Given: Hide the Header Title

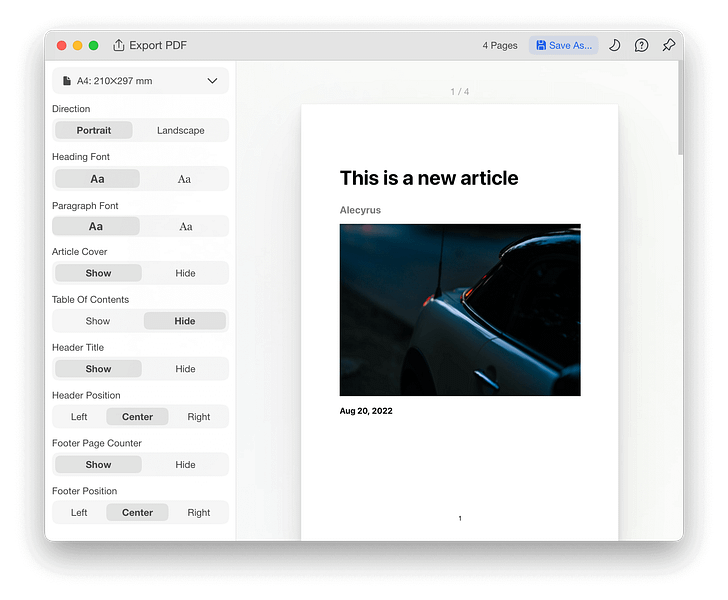Looking at the screenshot, I should [185, 369].
